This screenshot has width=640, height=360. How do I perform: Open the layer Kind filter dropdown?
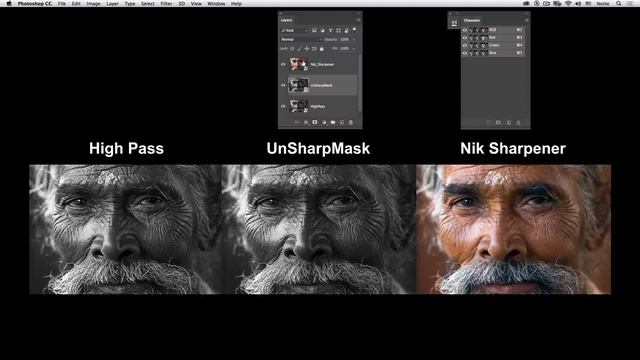(294, 30)
